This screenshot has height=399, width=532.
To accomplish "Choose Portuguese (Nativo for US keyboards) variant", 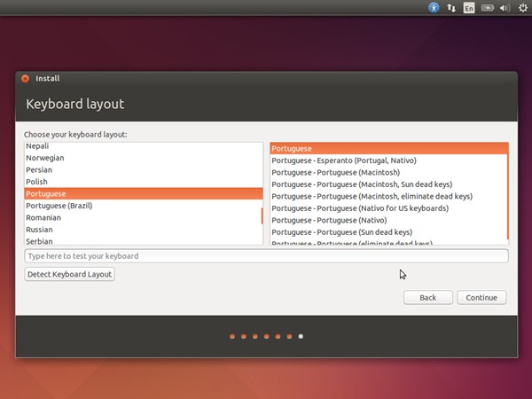I will [x=388, y=208].
